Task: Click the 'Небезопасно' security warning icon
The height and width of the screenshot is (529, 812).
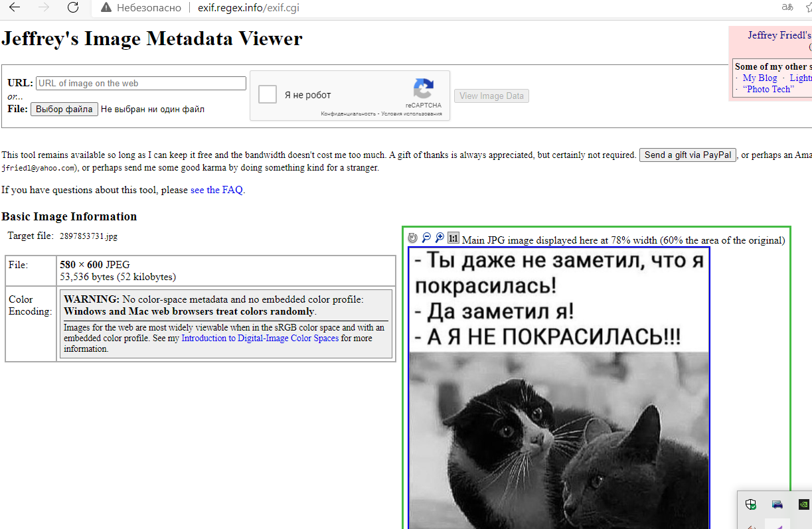Action: click(x=105, y=7)
